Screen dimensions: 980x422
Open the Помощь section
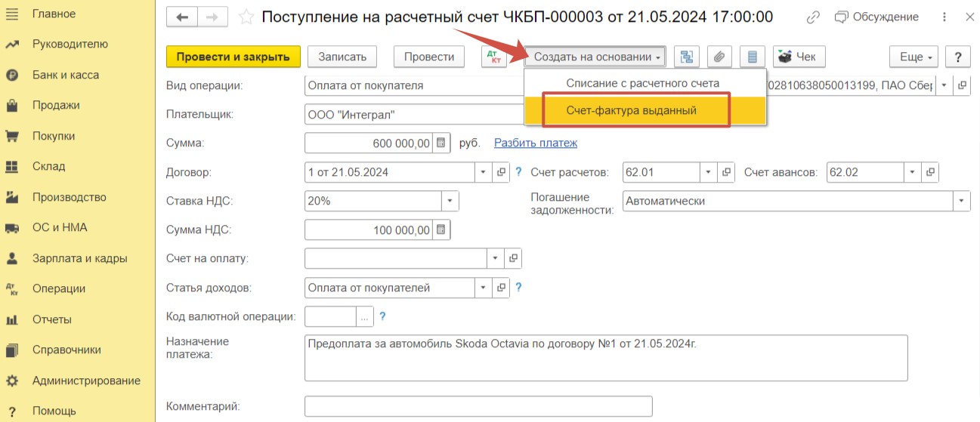click(54, 411)
